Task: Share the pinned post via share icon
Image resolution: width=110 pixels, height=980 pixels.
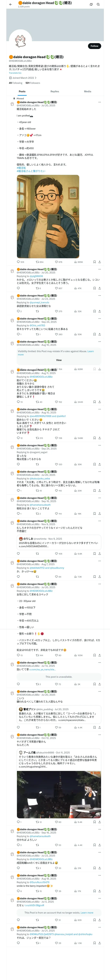Action: pos(100,262)
